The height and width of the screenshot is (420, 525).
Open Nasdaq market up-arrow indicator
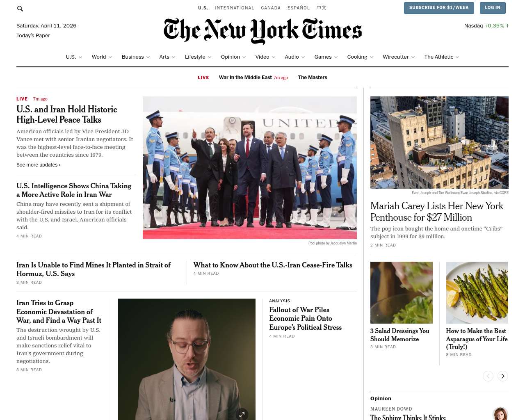click(507, 26)
